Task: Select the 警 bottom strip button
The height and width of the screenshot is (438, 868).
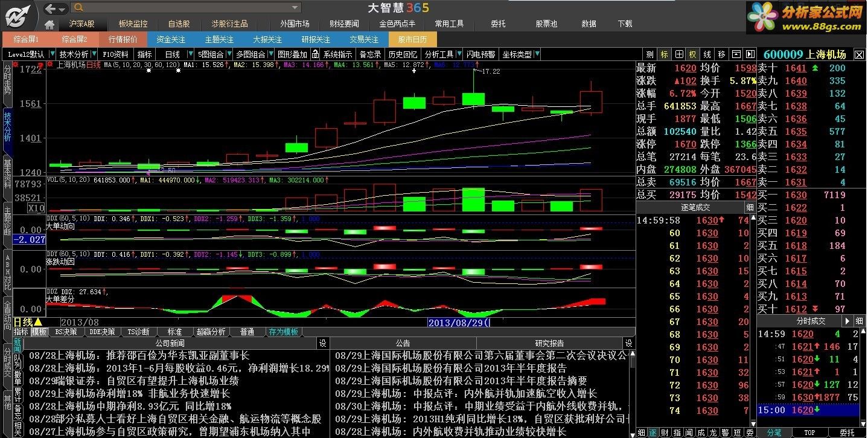Action: pos(724,433)
